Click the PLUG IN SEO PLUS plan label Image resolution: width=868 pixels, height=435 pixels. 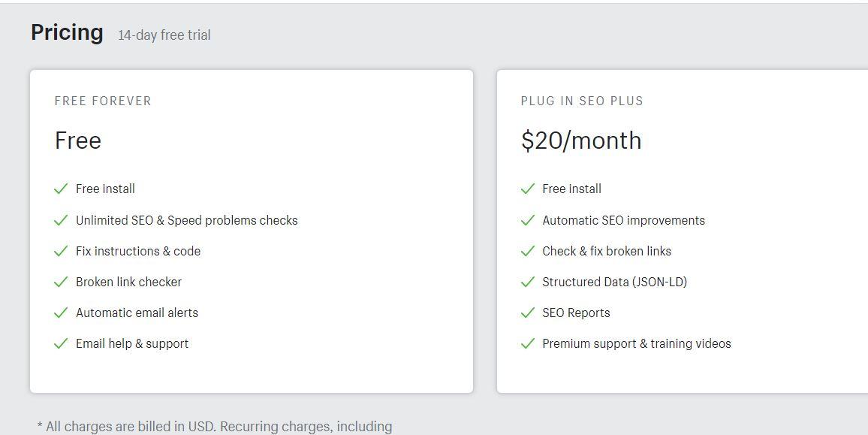point(582,101)
